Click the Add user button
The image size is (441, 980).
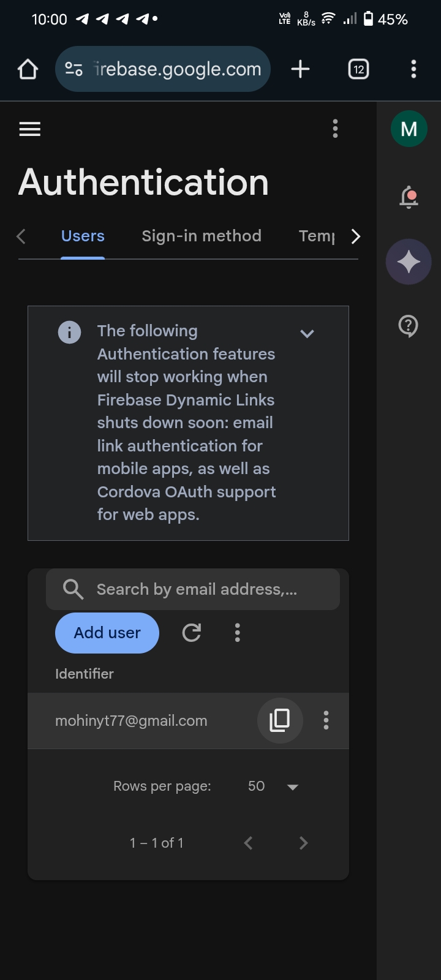tap(107, 633)
